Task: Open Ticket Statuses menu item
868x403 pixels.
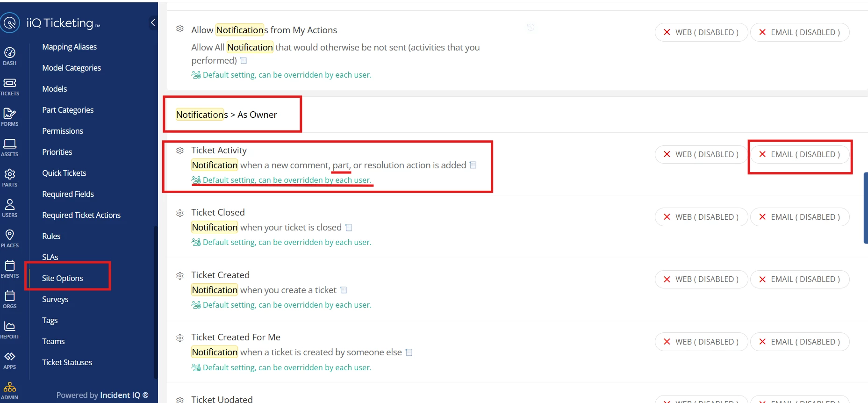Action: point(67,362)
